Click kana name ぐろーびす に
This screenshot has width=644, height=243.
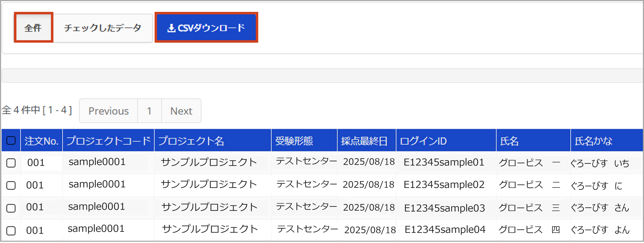tap(597, 186)
